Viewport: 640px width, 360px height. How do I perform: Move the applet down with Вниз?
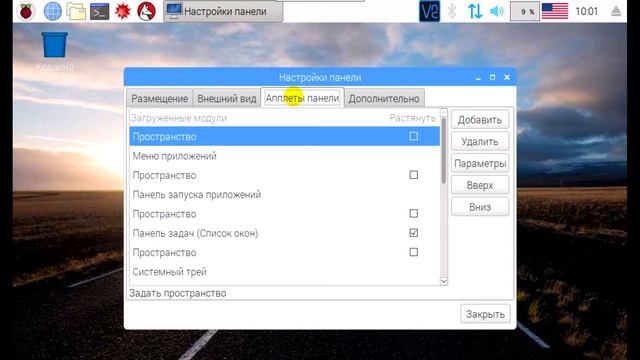pos(480,207)
